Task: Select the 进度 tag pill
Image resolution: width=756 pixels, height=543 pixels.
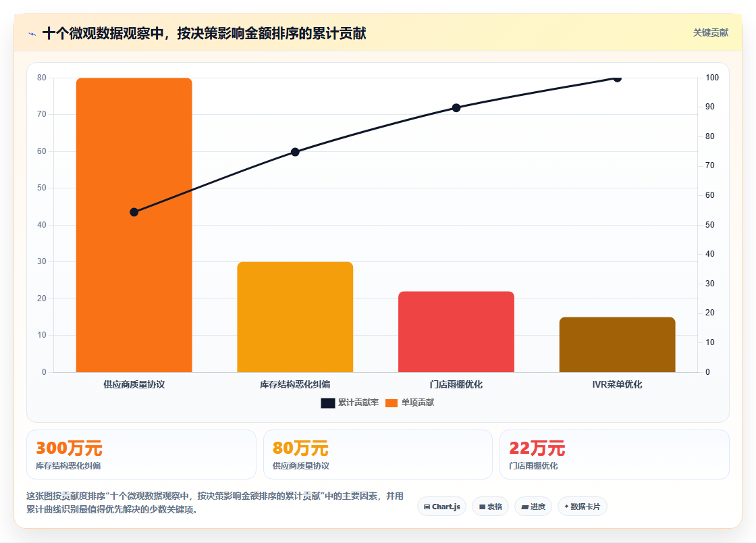Action: 533,507
